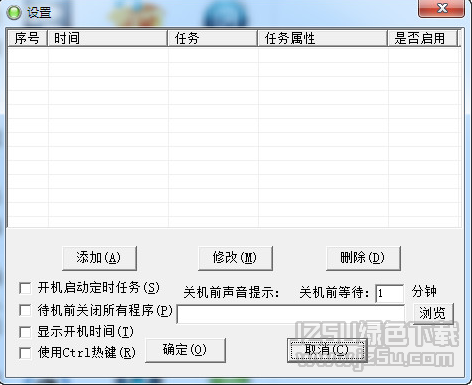
Task: Click 浏览 to browse for a sound file
Action: click(x=433, y=313)
